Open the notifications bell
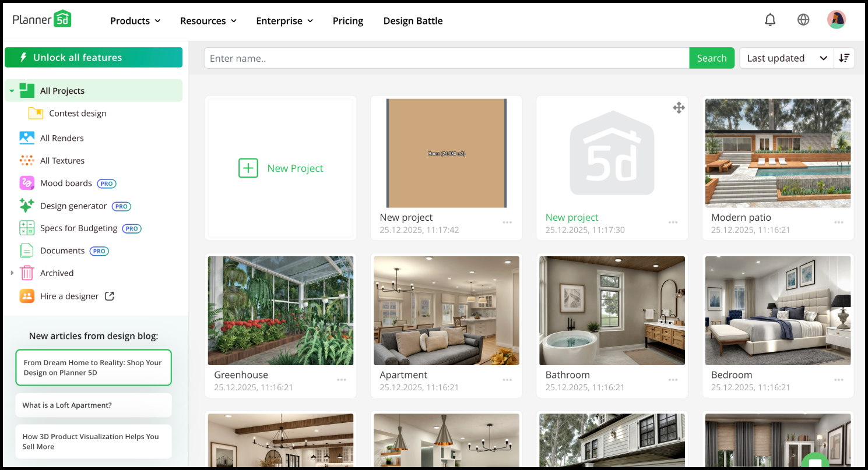 point(770,20)
